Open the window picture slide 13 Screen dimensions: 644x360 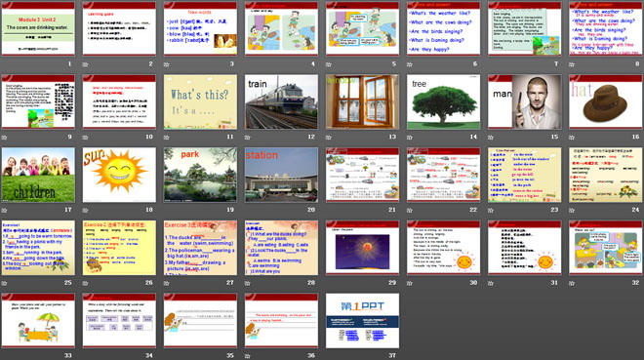coord(363,101)
